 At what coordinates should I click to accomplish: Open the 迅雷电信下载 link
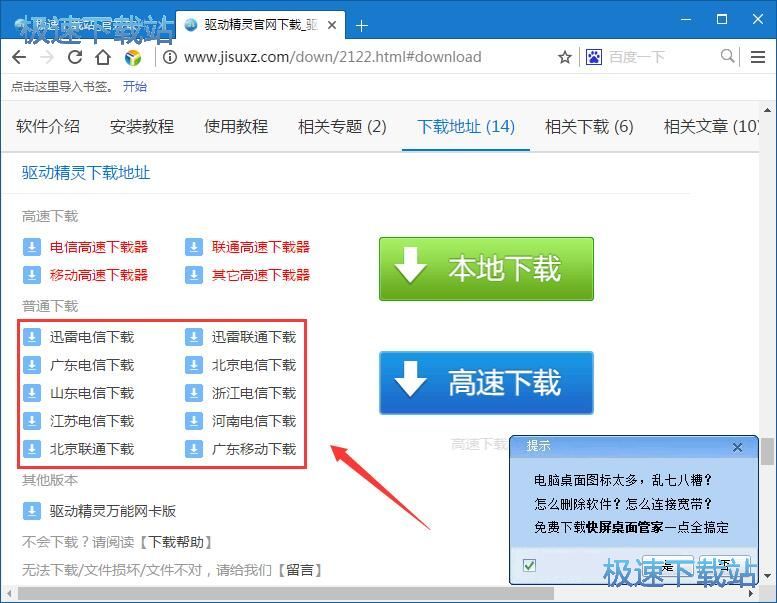[92, 337]
